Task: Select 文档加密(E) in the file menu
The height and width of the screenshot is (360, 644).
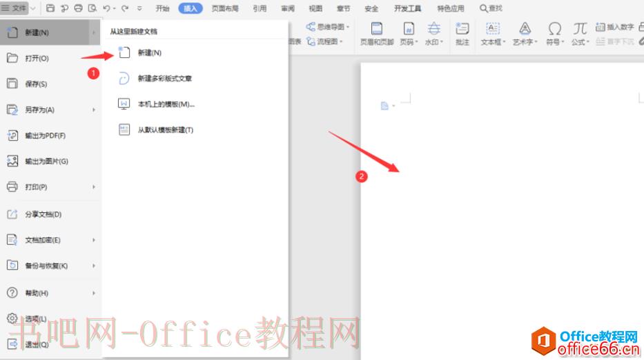Action: click(50, 240)
